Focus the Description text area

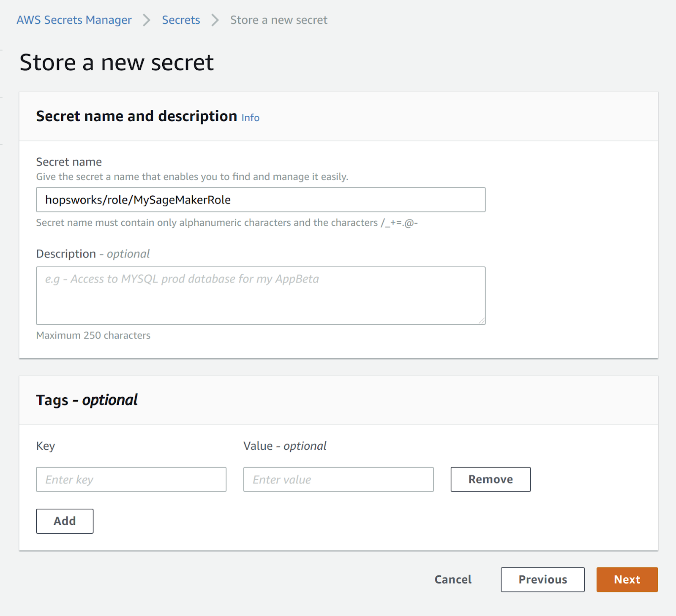[260, 295]
